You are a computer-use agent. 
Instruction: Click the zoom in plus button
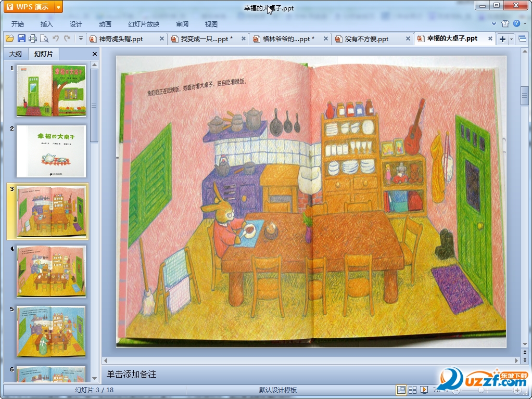pyautogui.click(x=517, y=390)
